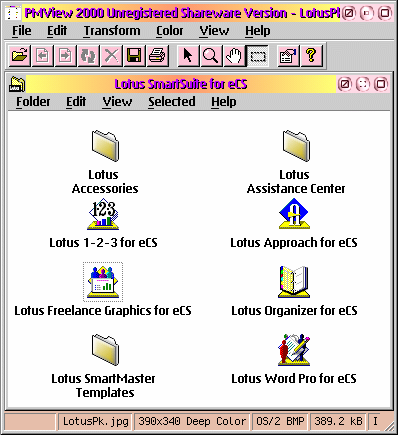Viewport: 398px width, 435px height.
Task: Click the Open file toolbar icon
Action: (20, 55)
